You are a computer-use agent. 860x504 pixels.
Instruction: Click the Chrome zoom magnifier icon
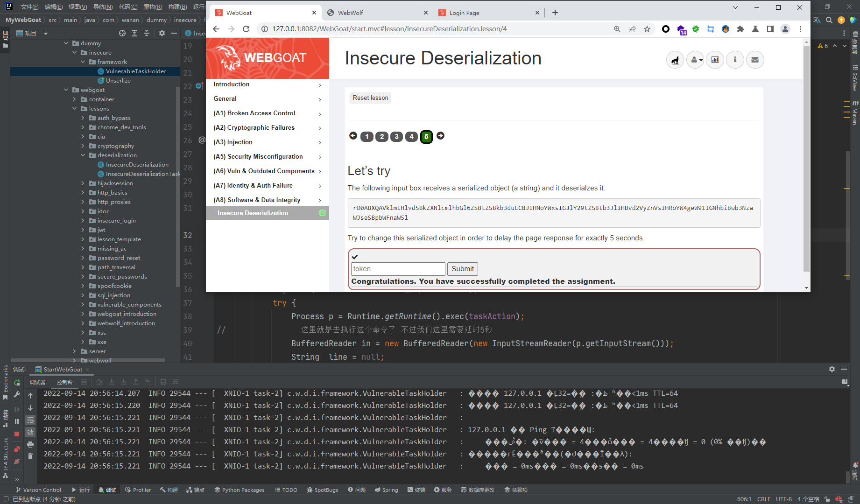[617, 29]
